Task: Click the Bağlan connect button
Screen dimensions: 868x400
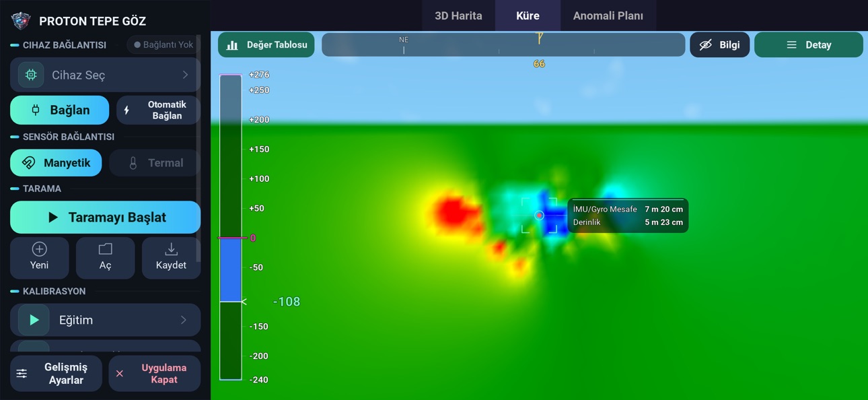Action: point(59,110)
